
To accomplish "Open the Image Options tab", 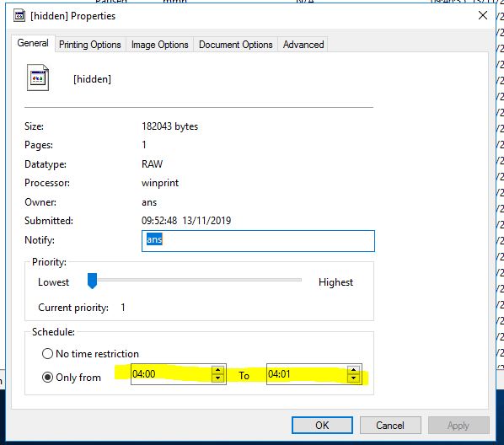I will [x=160, y=45].
